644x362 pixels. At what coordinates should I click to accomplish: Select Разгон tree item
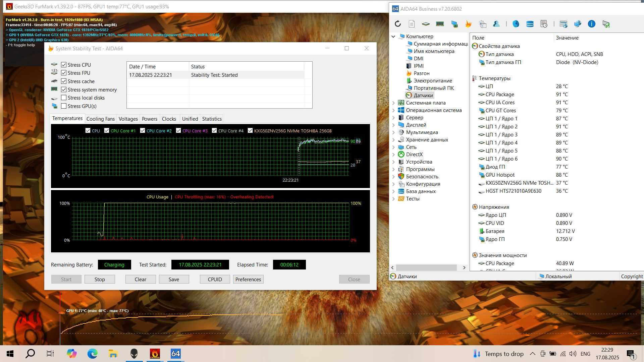coord(422,73)
